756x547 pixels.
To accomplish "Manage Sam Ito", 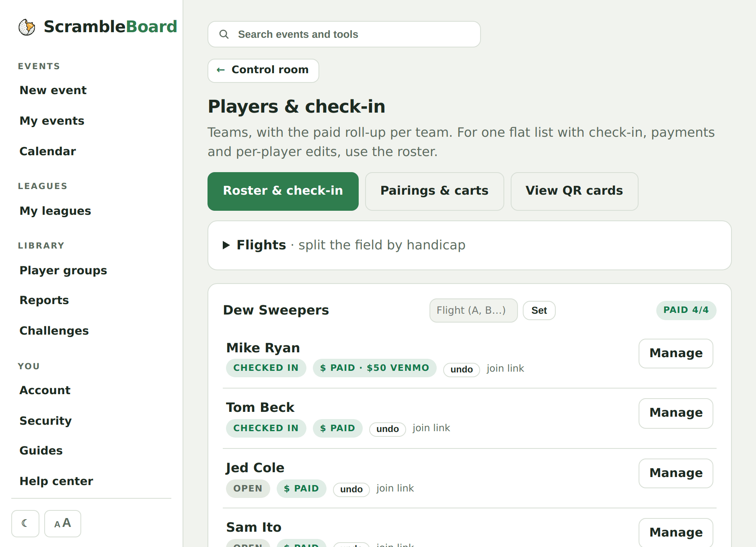I will (676, 533).
